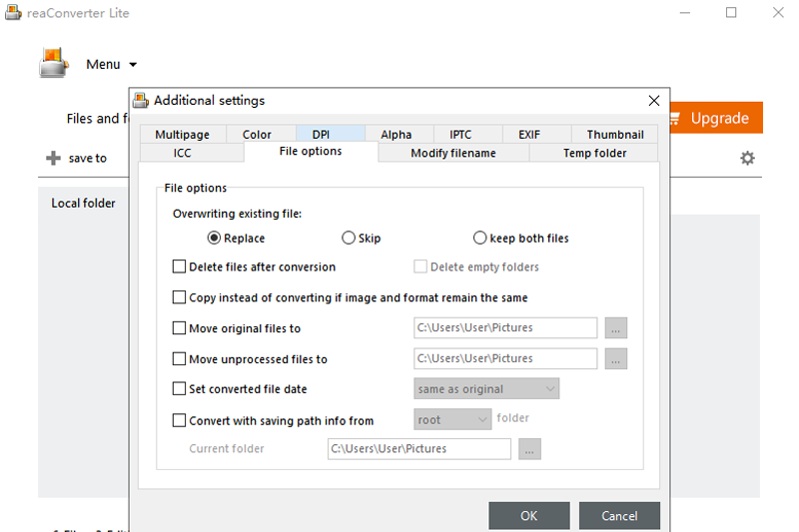
Task: Choose keep both files option
Action: click(x=480, y=239)
